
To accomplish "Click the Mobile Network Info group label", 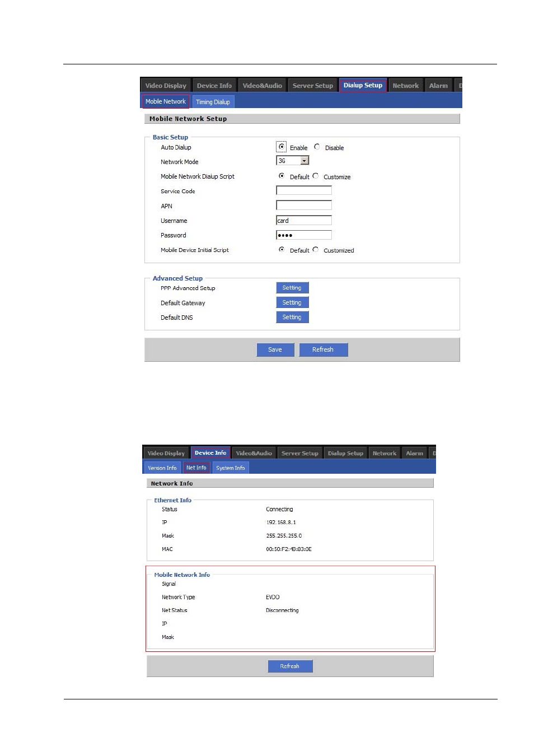I will (x=182, y=575).
